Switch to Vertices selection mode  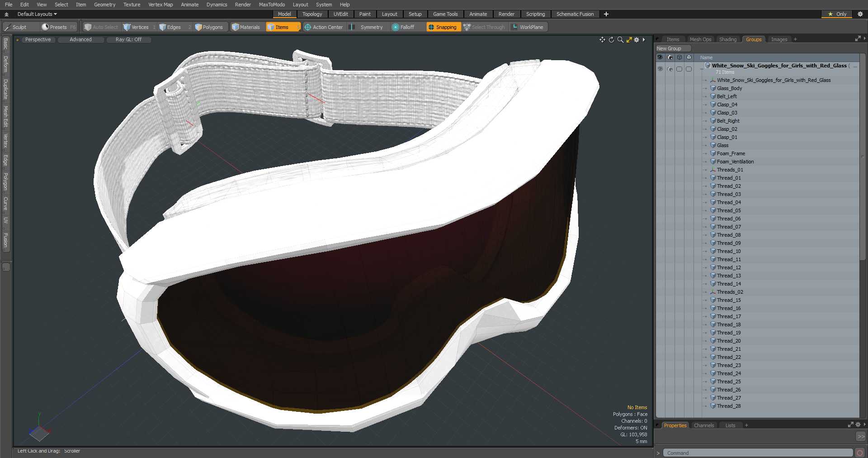[x=139, y=27]
